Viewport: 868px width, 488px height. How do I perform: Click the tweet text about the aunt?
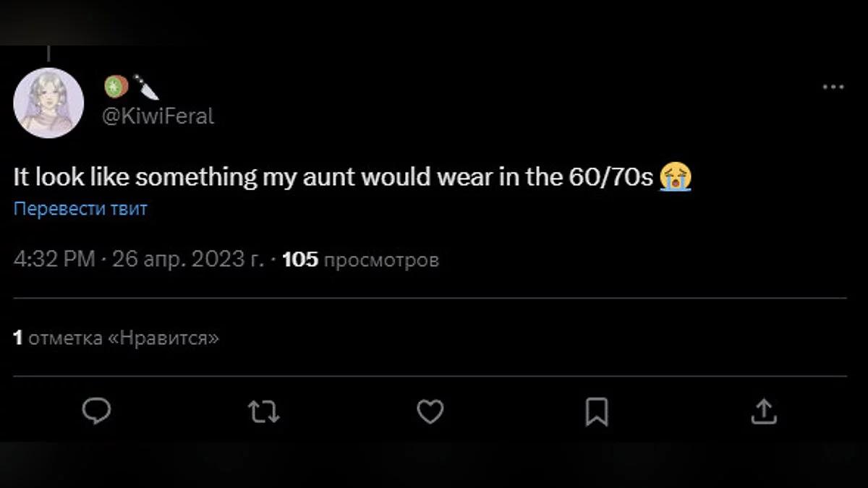pos(333,176)
